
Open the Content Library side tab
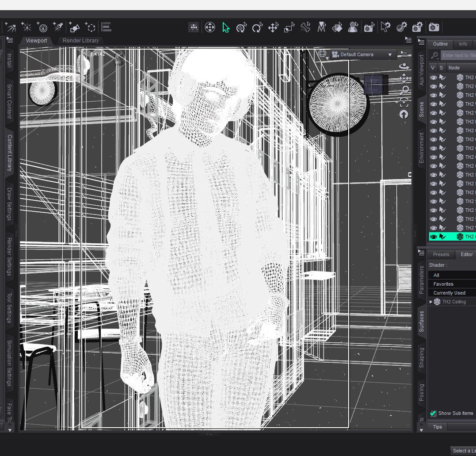10,153
